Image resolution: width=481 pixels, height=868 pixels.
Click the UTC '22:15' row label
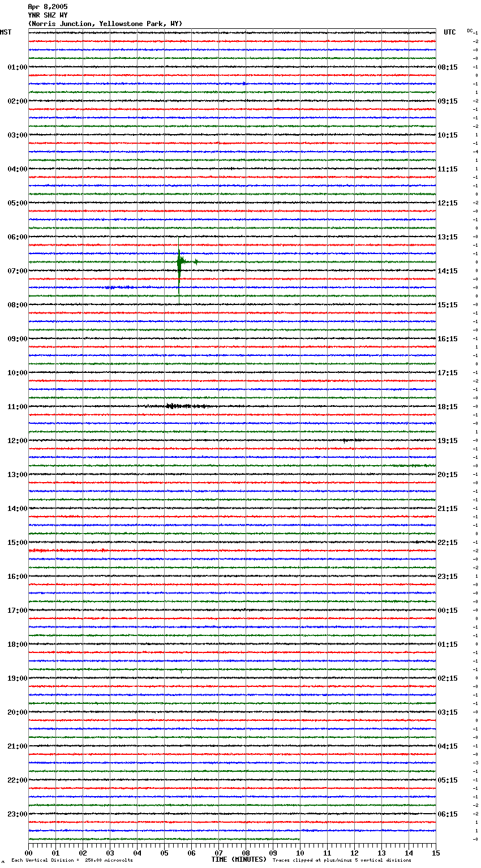pyautogui.click(x=448, y=543)
